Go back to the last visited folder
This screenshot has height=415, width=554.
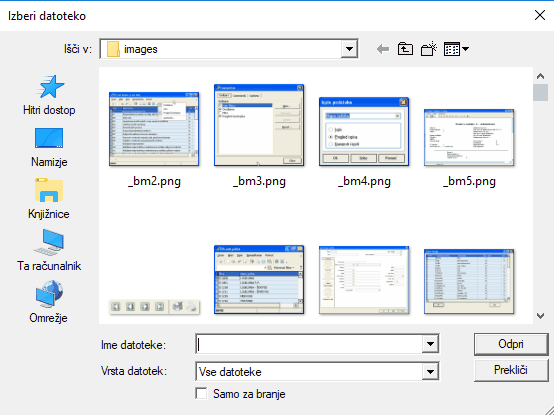[383, 49]
